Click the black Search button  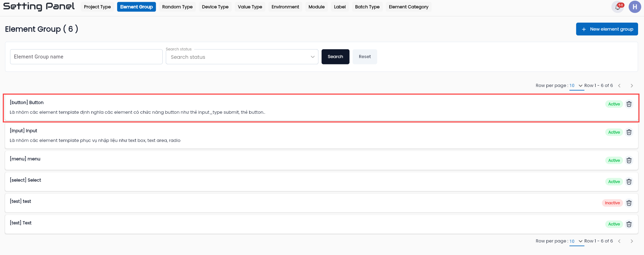click(x=335, y=57)
